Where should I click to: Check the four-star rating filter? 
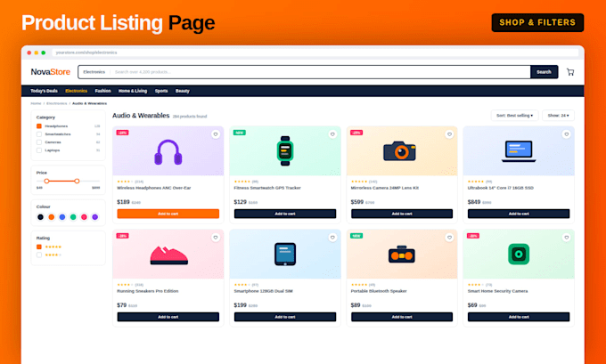39,255
